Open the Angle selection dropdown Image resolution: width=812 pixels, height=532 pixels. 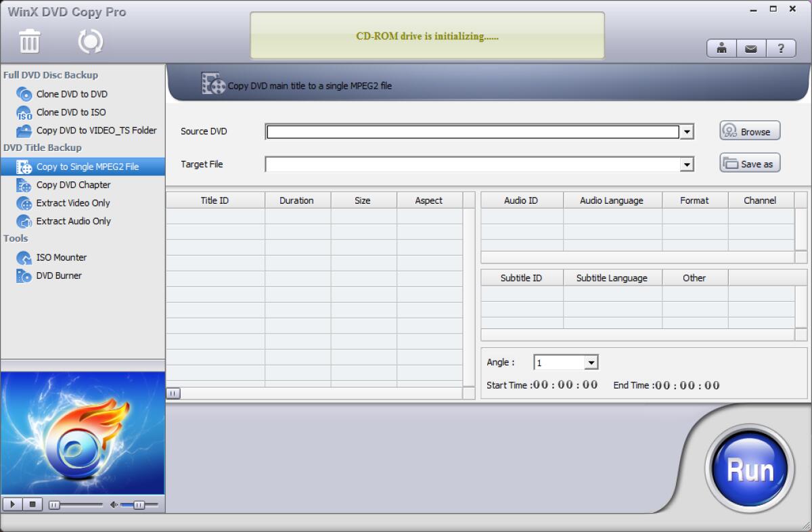[x=593, y=362]
